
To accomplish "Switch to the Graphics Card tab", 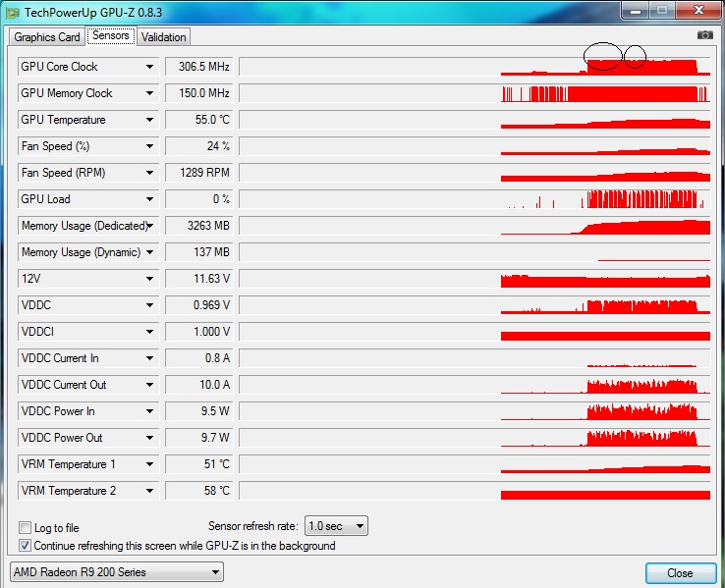I will tap(47, 37).
